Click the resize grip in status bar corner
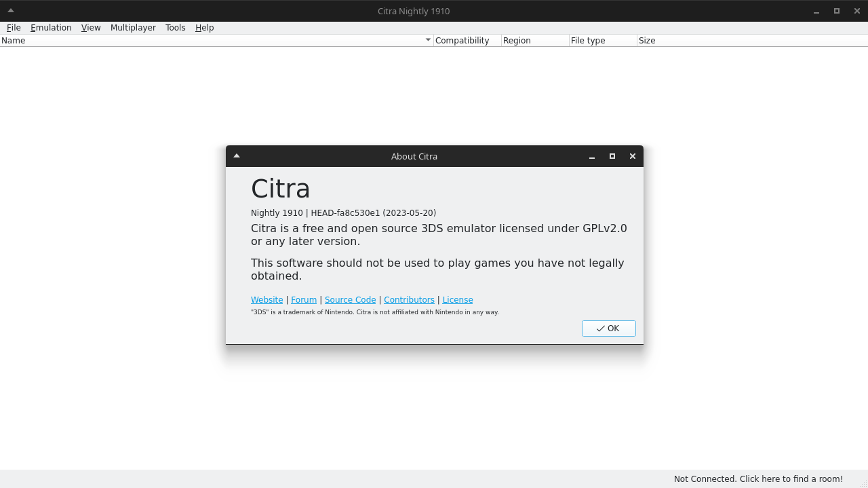 (863, 483)
